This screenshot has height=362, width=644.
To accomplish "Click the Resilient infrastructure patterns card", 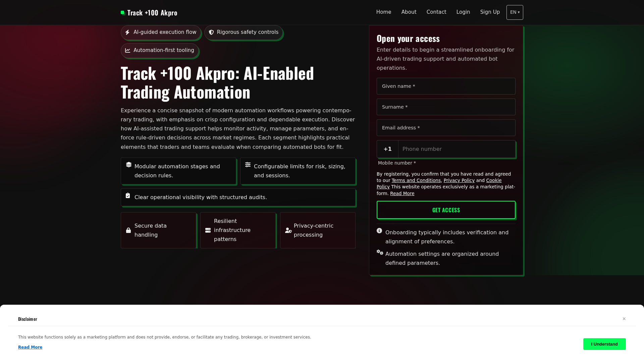I will [x=238, y=230].
